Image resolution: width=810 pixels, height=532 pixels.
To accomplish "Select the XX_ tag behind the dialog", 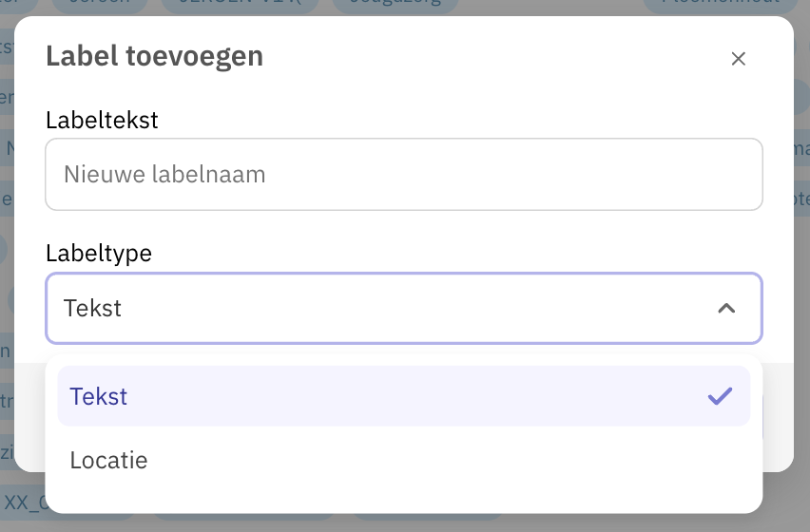I will tap(23, 502).
